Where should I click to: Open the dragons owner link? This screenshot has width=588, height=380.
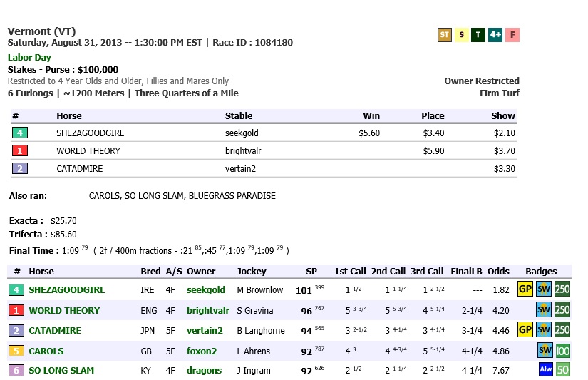point(204,371)
